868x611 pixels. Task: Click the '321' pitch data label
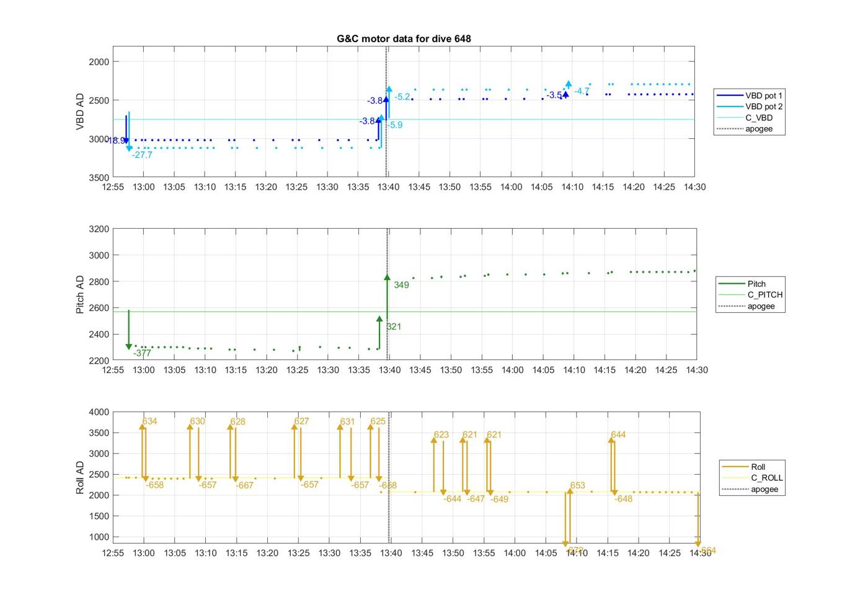(x=394, y=327)
